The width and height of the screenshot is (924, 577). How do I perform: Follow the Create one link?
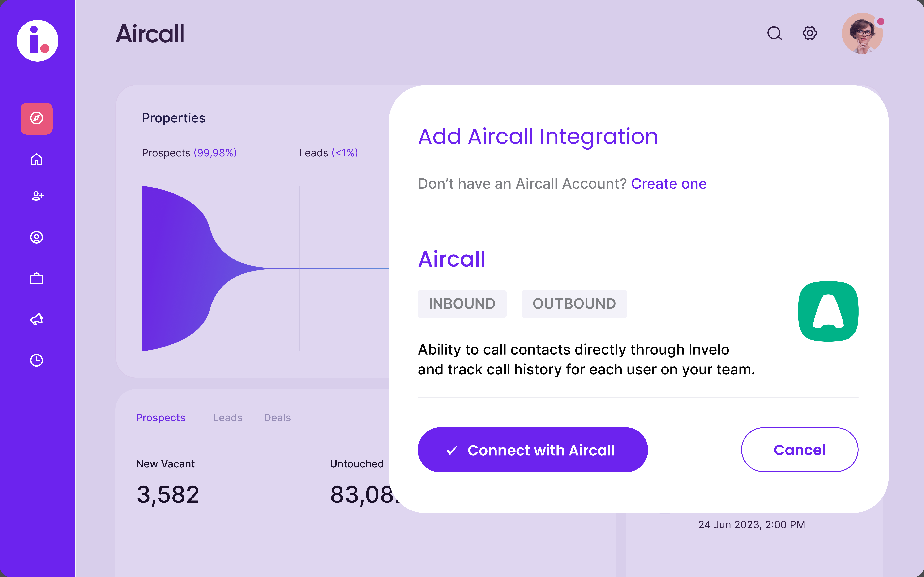click(x=669, y=184)
